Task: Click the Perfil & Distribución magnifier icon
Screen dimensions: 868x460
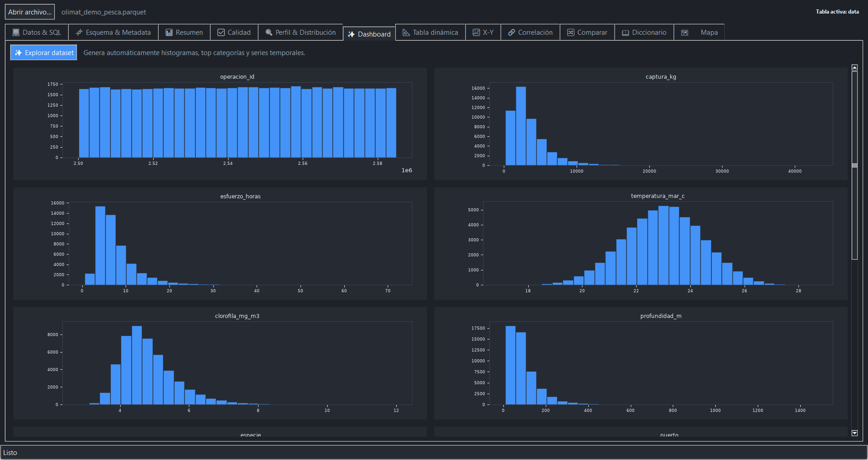Action: click(269, 33)
